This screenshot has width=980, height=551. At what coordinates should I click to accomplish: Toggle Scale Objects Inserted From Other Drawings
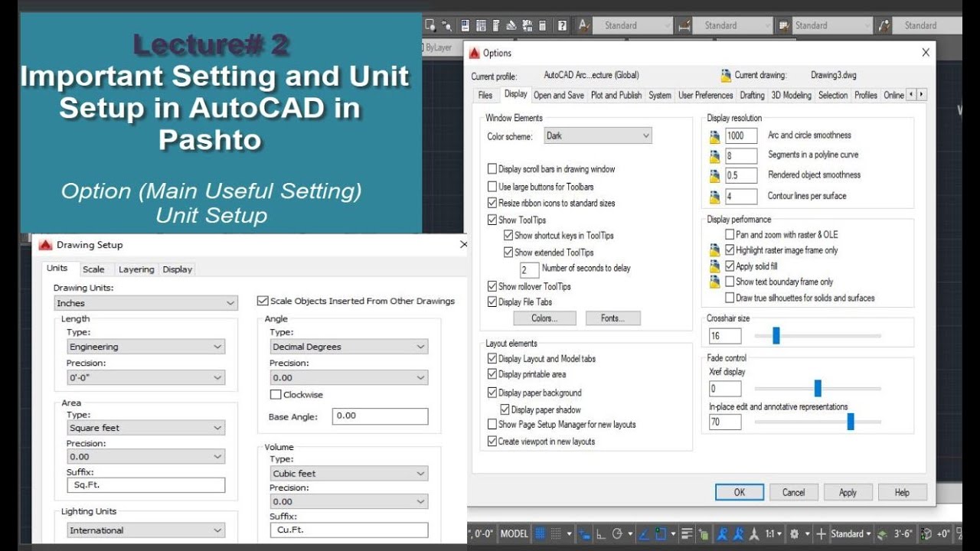click(x=263, y=301)
